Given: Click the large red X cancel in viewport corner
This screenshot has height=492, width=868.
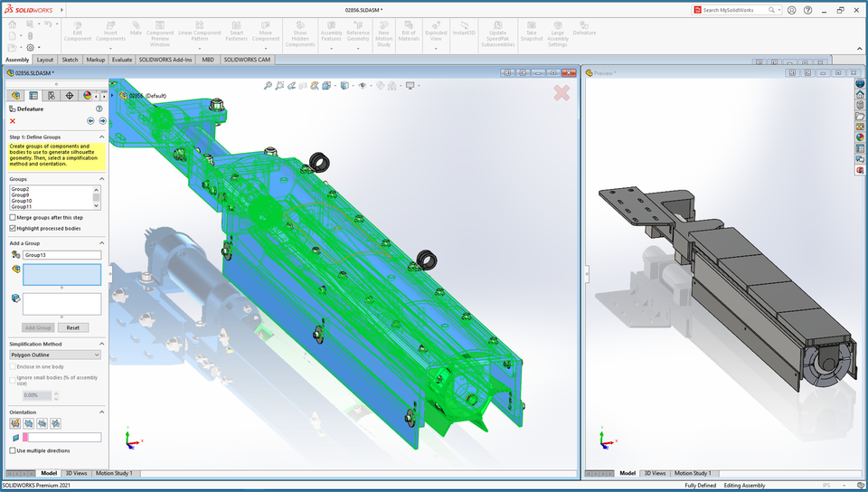Looking at the screenshot, I should point(561,92).
